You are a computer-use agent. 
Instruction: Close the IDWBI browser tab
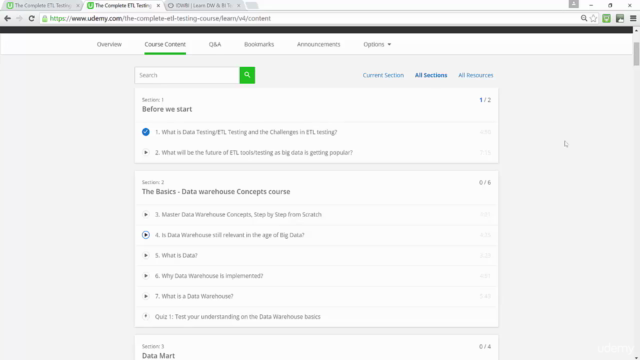coord(239,6)
